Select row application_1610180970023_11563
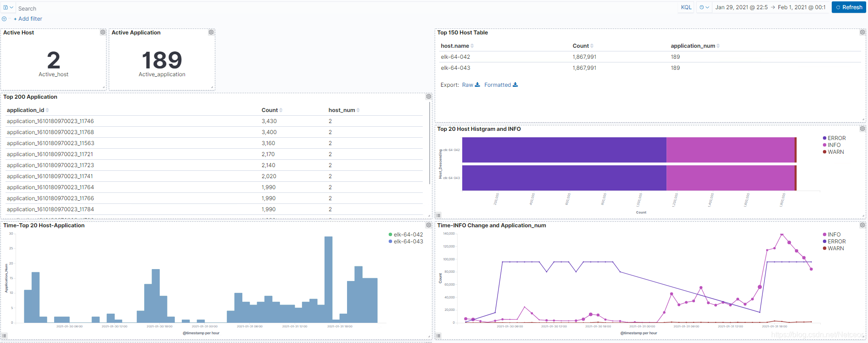868x343 pixels. [214, 143]
